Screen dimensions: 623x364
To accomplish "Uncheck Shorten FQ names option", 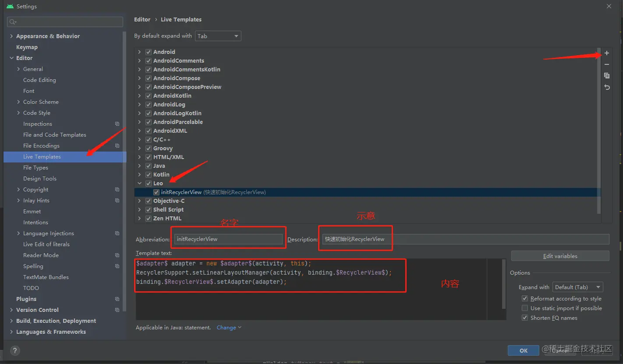I will [525, 318].
